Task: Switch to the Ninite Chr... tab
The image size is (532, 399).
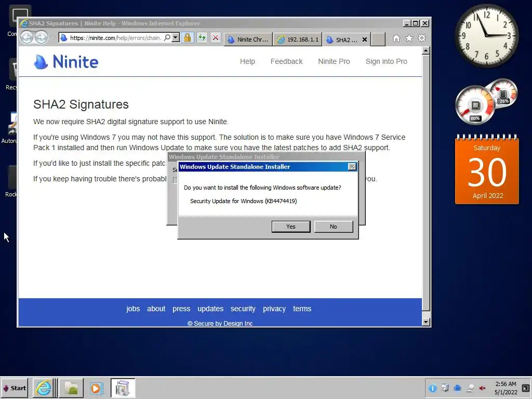Action: pos(248,39)
